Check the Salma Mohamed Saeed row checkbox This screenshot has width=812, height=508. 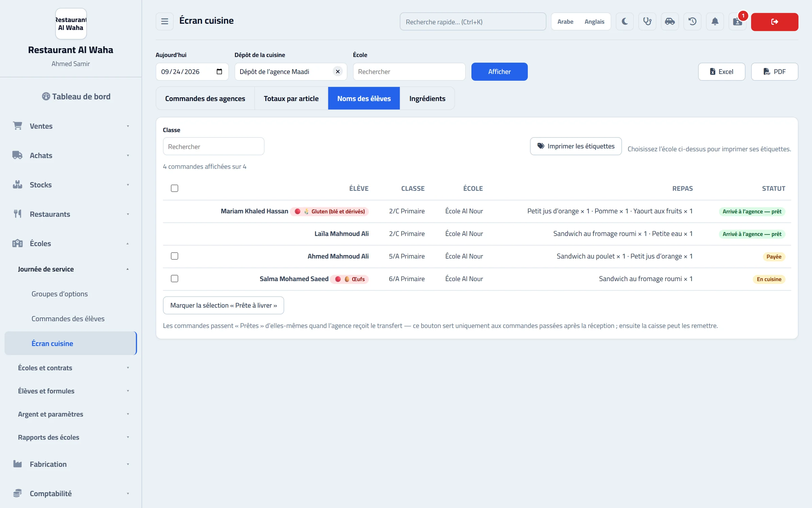point(175,279)
